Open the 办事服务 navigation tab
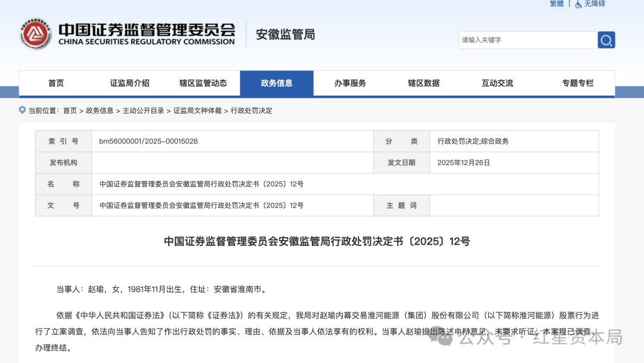 (350, 83)
